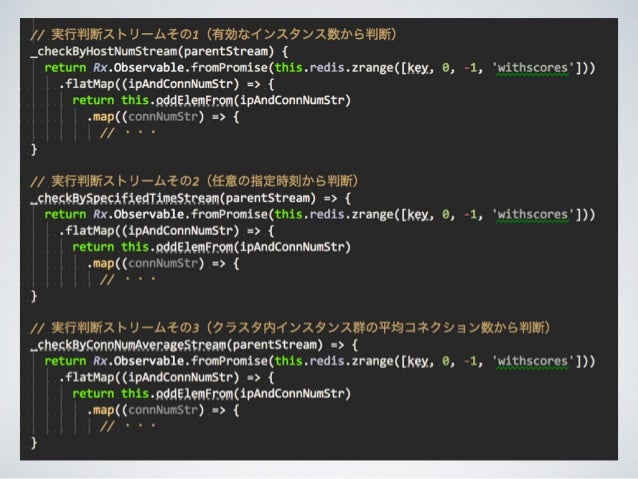Click the comment '実行判断ストリームその3'
The image size is (638, 479).
pos(125,327)
